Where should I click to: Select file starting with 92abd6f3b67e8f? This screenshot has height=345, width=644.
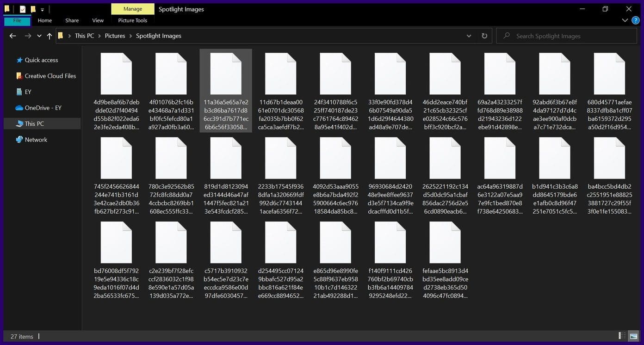(555, 91)
